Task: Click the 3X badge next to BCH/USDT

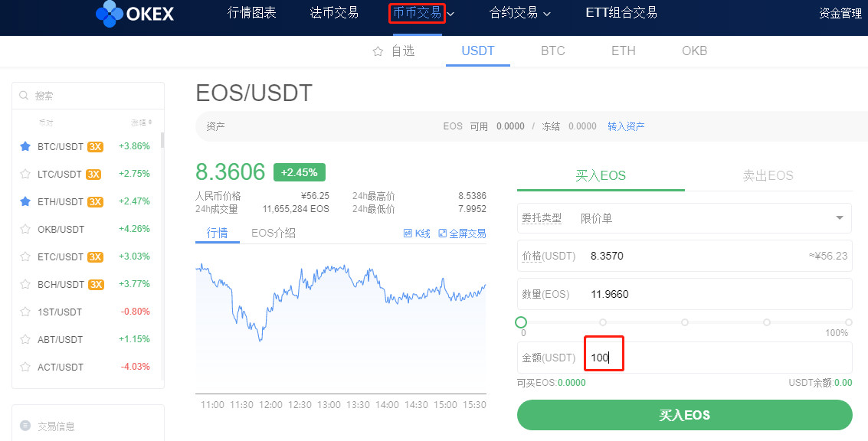Action: pos(97,284)
